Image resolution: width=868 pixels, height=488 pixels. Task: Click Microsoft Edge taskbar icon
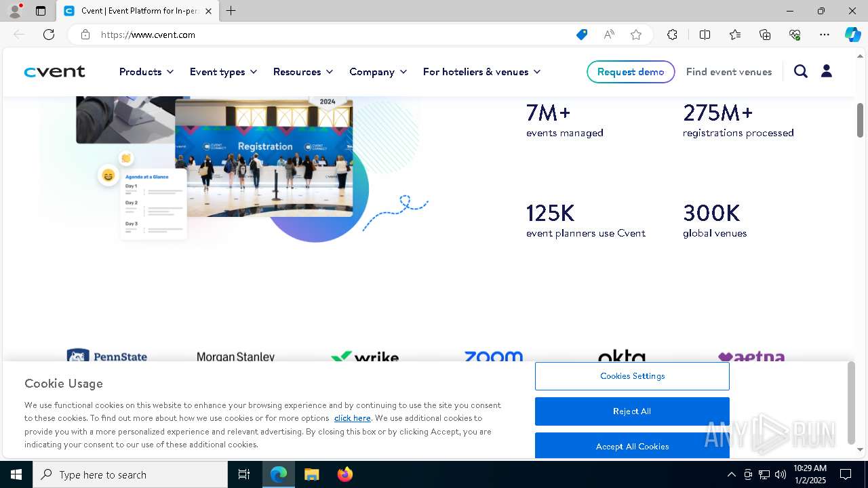279,474
